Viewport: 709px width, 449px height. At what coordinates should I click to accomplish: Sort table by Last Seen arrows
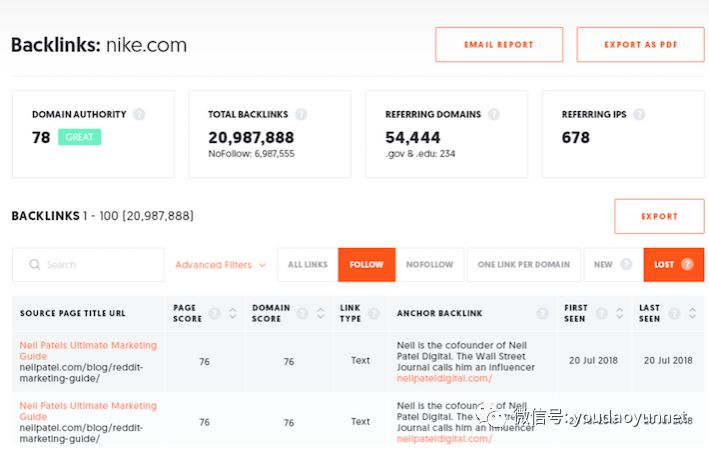click(x=692, y=313)
